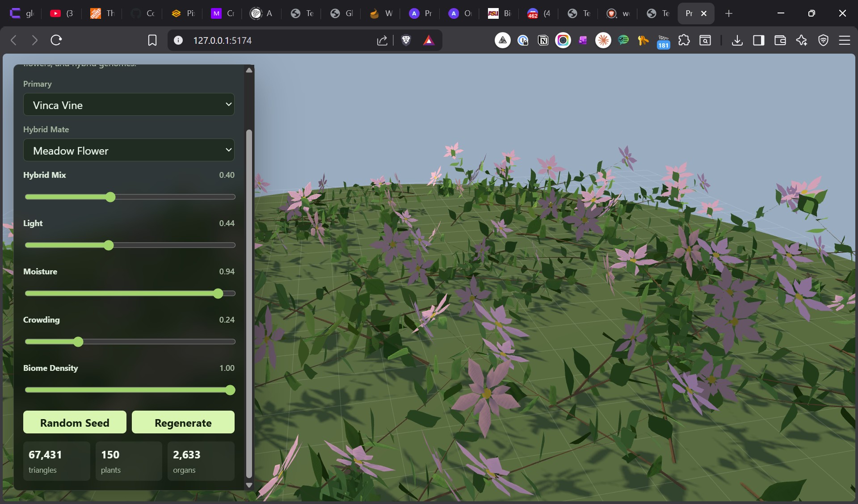Viewport: 858px width, 504px height.
Task: Switch to the first tab labeled 'gl'
Action: [22, 13]
